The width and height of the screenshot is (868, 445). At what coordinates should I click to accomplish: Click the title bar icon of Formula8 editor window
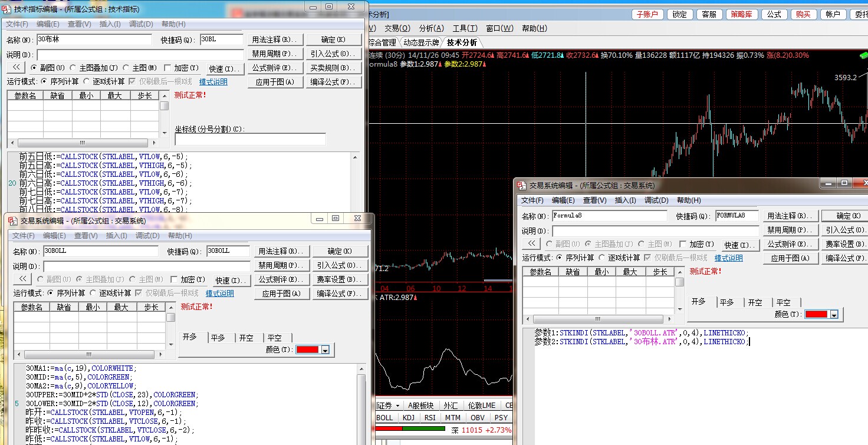(x=521, y=185)
